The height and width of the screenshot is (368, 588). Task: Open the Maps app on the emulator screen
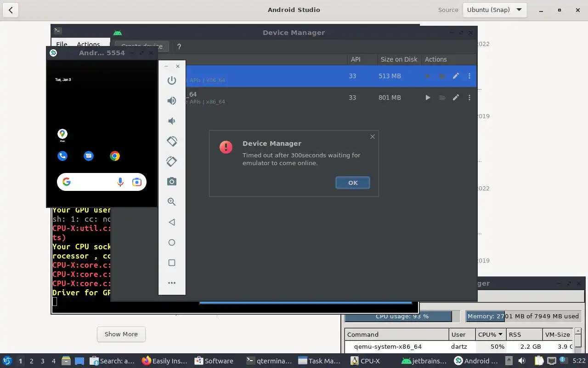pyautogui.click(x=62, y=134)
